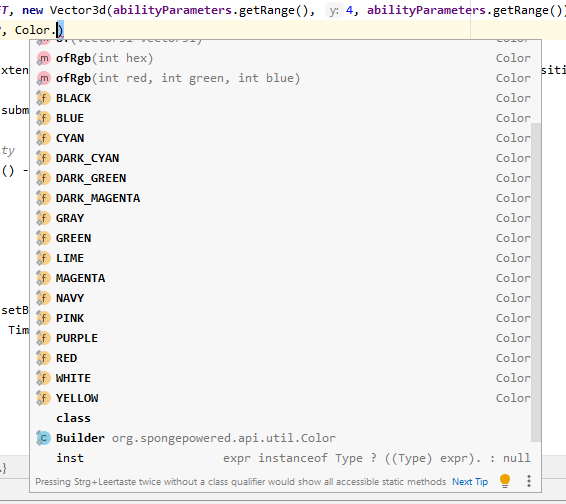Click the completion popup scrollbar thumb
The image size is (566, 504).
[x=536, y=282]
